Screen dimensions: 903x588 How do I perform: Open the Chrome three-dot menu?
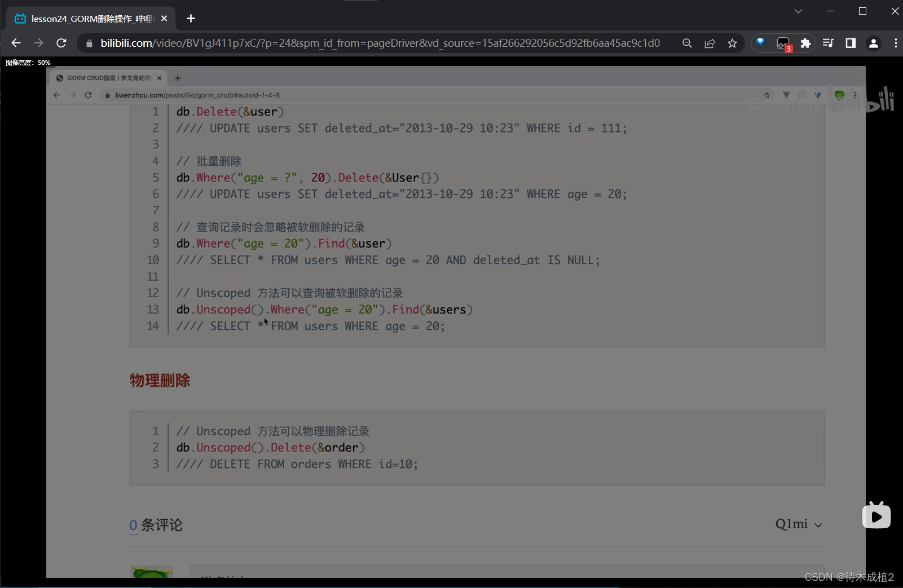coord(896,43)
